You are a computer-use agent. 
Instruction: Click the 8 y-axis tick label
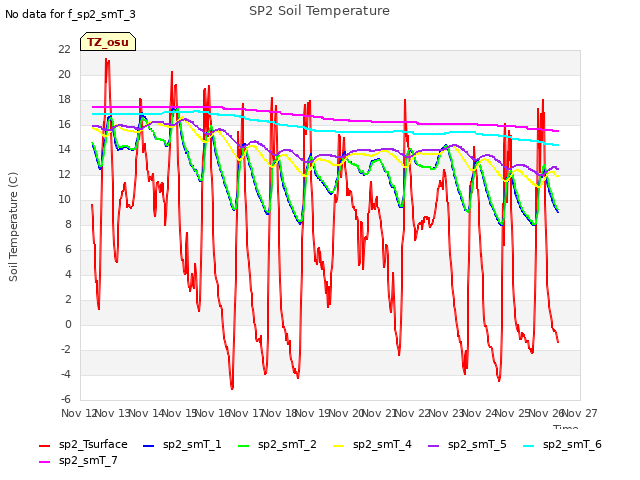click(68, 224)
